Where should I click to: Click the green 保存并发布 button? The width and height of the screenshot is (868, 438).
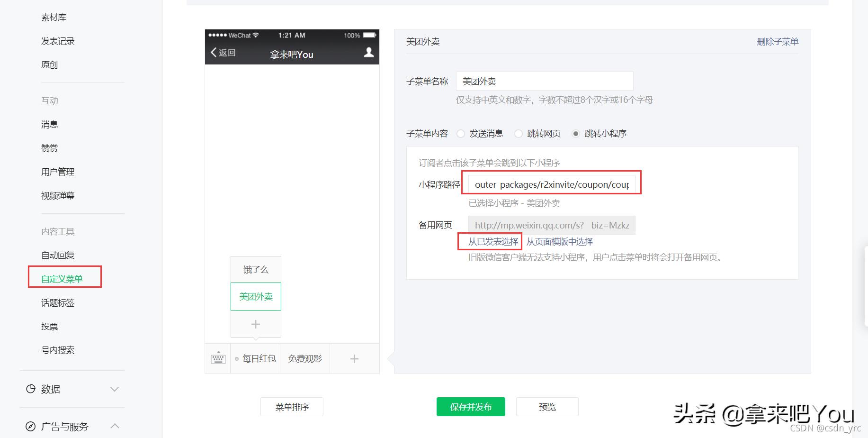(x=470, y=406)
